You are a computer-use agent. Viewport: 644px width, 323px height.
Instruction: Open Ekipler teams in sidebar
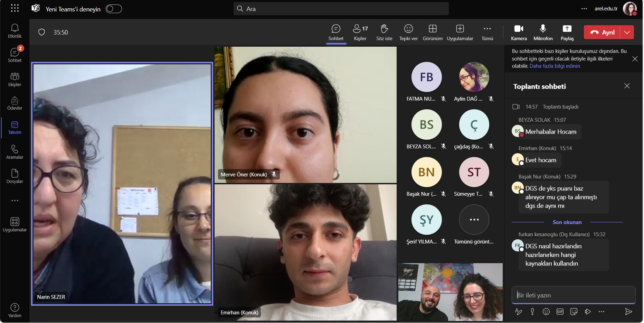click(15, 79)
